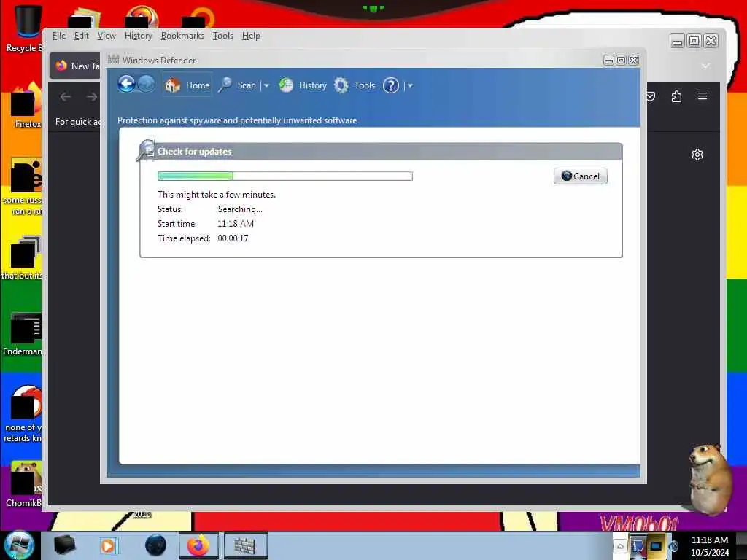747x560 pixels.
Task: Open the Firefox Tools menu
Action: coord(223,36)
